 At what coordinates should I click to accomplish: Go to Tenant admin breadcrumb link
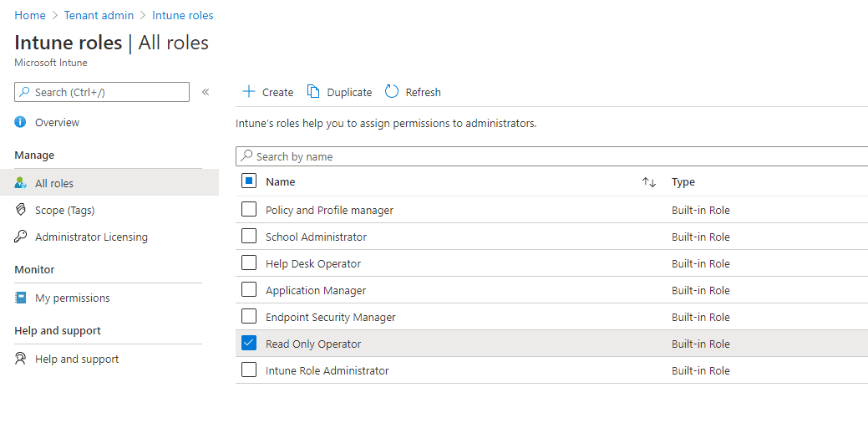[99, 16]
